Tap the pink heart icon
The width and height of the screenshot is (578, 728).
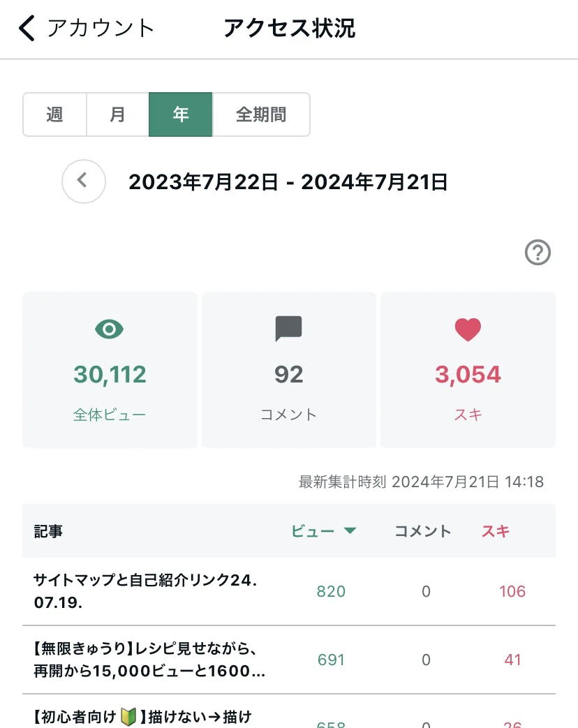click(468, 329)
